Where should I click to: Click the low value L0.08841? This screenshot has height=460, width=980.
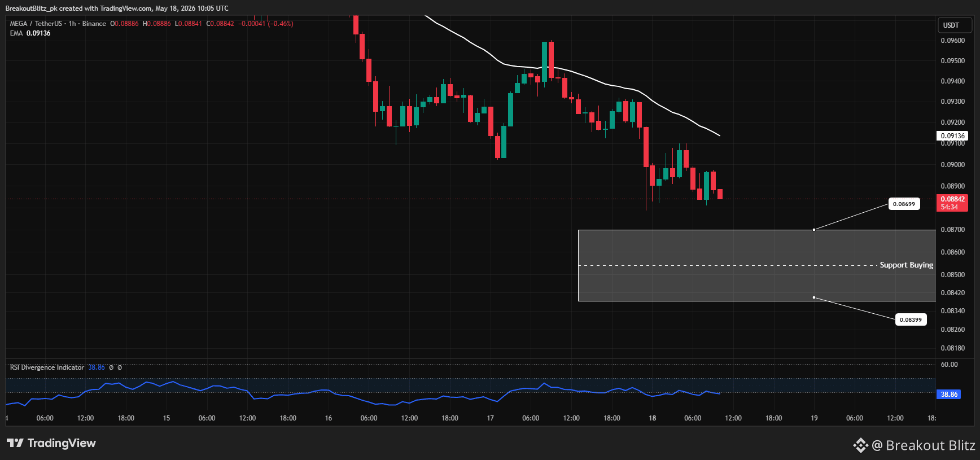tap(189, 24)
